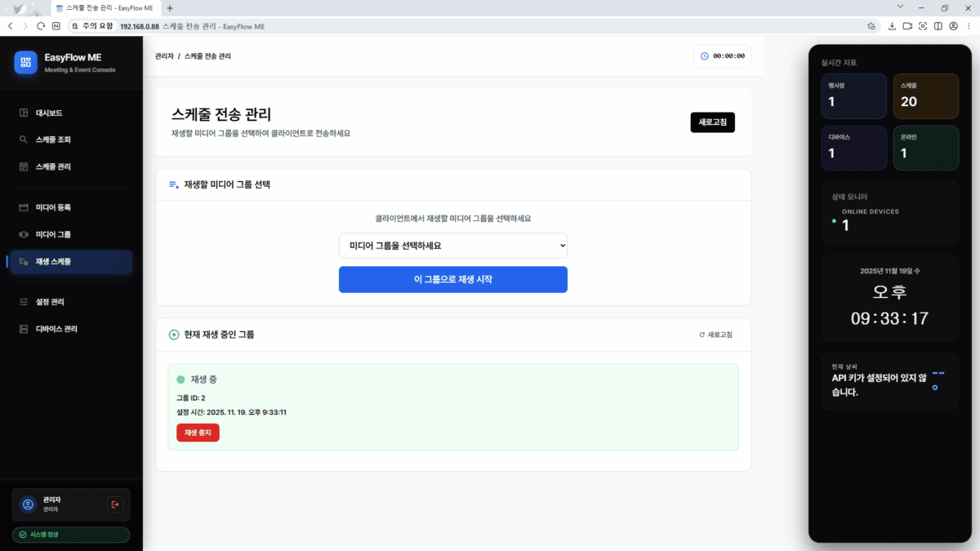Open the 미디어 그룹을 선택하세요 dropdown

point(452,245)
